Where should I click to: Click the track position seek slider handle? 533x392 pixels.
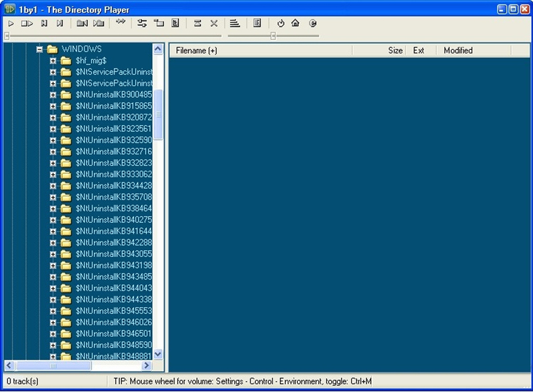(x=7, y=36)
